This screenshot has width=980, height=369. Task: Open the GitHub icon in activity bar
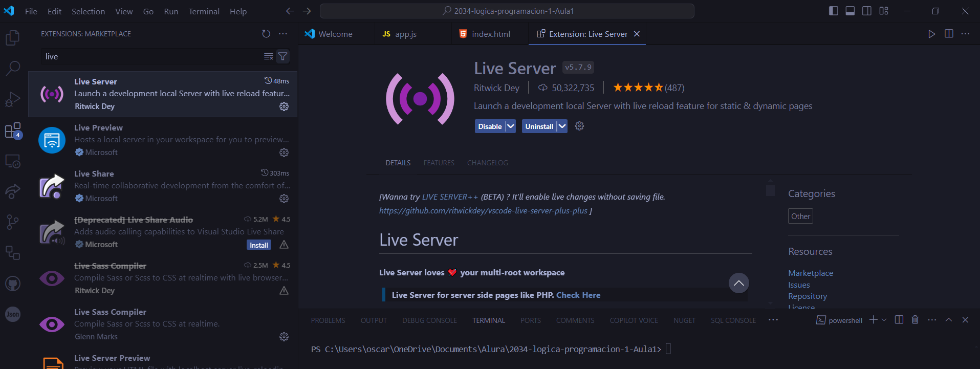coord(13,284)
